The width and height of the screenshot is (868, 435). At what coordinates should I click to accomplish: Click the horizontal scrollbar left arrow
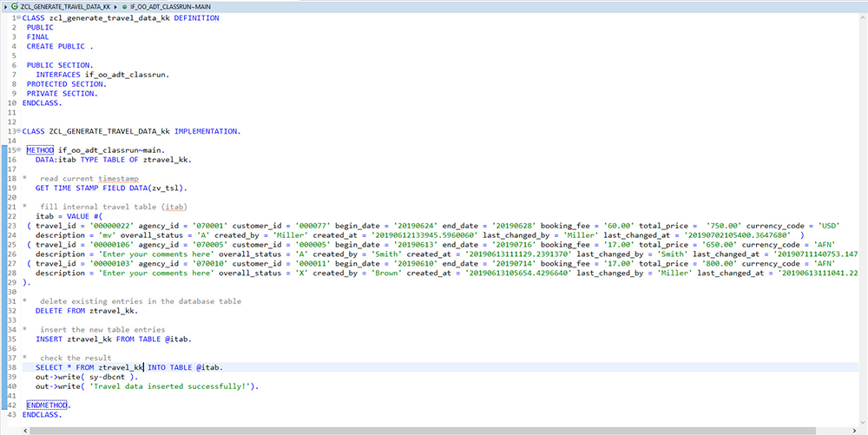coord(24,430)
